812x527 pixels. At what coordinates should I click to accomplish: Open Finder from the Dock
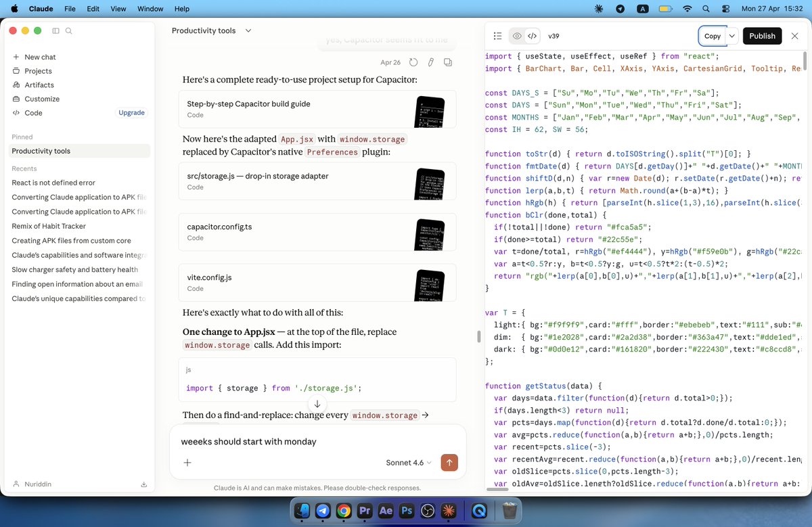(x=302, y=511)
